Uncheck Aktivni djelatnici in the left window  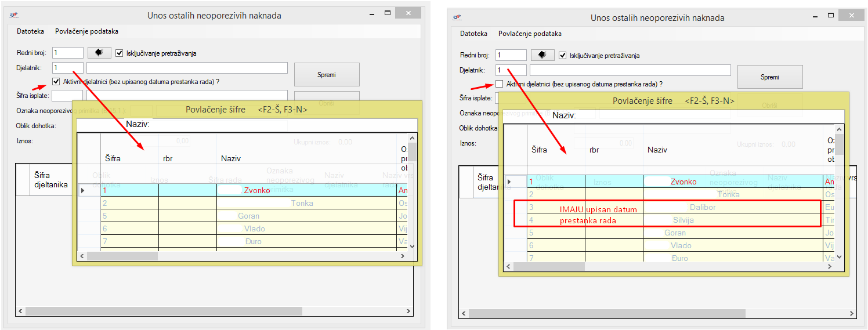click(56, 82)
